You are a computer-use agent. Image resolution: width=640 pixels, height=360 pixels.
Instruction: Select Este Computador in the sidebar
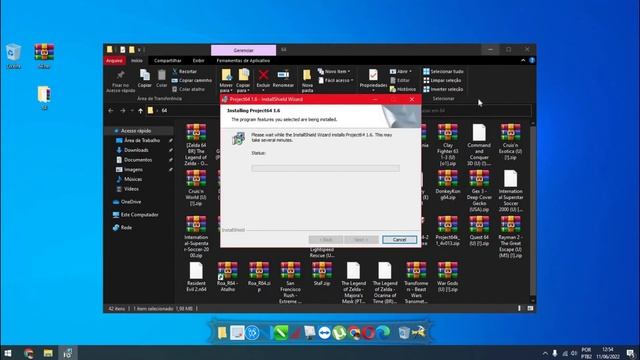[x=139, y=215]
